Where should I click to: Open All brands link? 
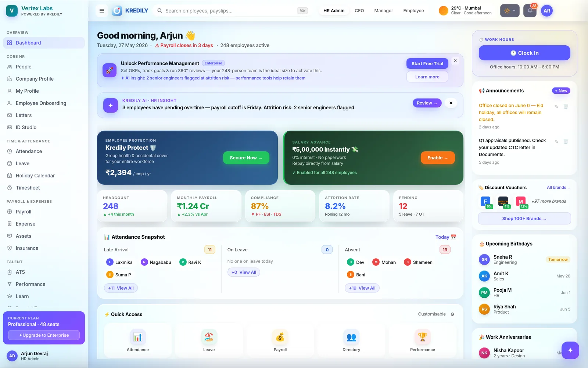click(x=559, y=187)
